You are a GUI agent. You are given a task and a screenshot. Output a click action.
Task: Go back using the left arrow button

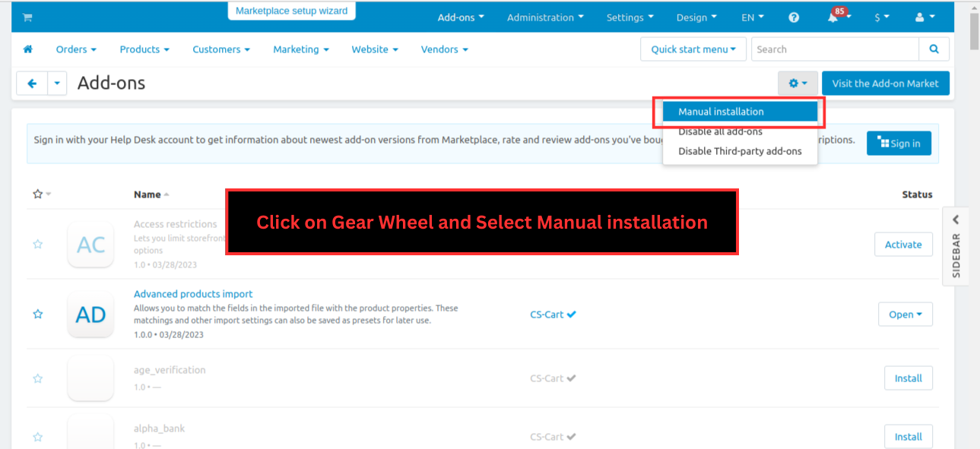pyautogui.click(x=32, y=84)
